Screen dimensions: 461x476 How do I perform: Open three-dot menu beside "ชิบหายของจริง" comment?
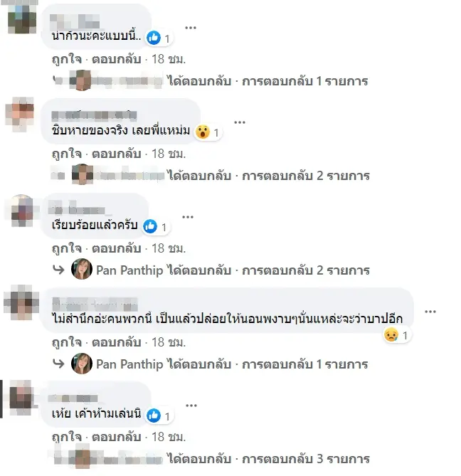[240, 122]
